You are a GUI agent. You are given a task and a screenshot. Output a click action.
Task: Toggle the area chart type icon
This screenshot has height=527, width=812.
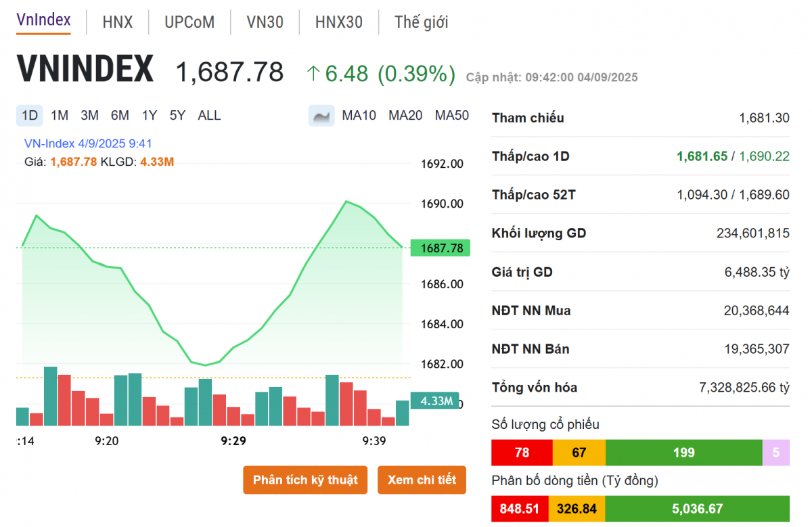pos(321,116)
